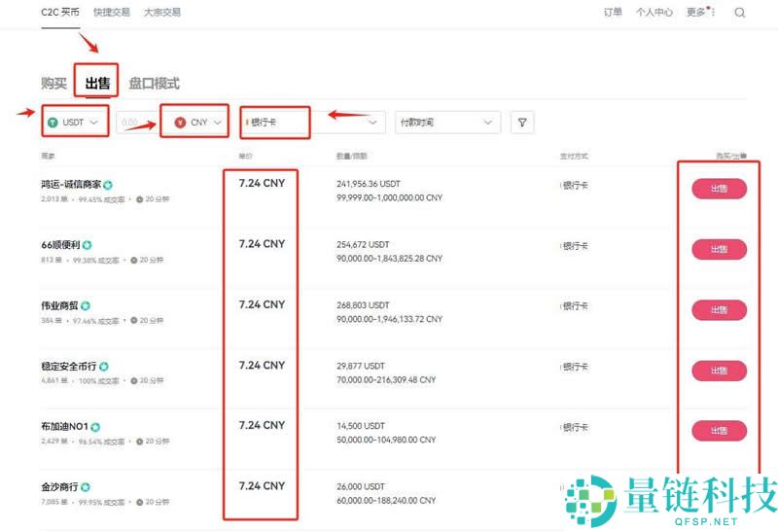Click verified badge next to 布加迪NO1

(x=95, y=427)
